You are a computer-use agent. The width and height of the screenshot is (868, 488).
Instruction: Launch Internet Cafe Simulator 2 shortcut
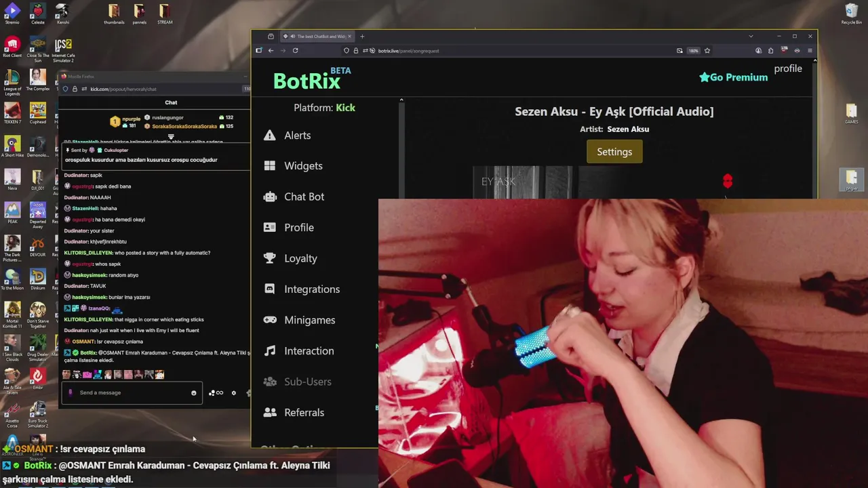(63, 49)
